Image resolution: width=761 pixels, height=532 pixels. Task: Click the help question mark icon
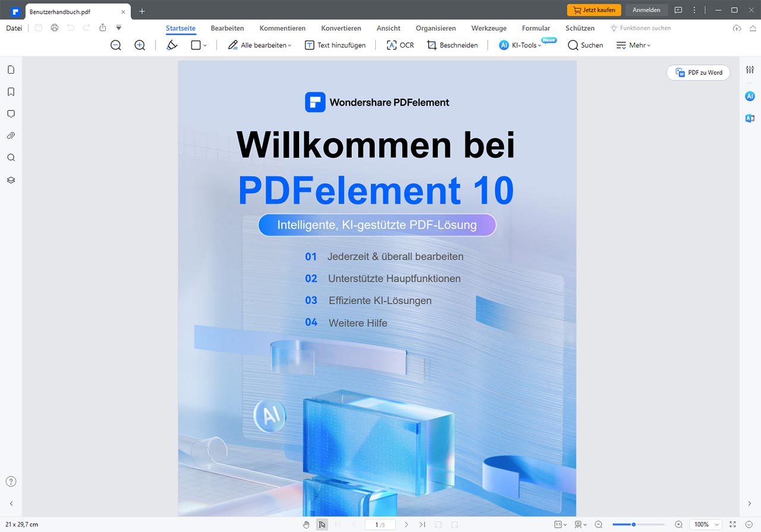11,481
